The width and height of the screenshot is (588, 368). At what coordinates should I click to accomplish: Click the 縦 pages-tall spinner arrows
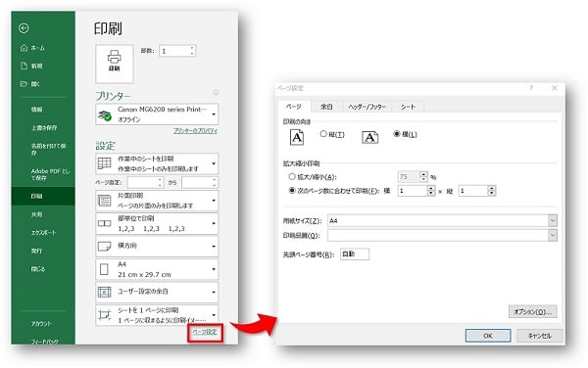click(492, 191)
